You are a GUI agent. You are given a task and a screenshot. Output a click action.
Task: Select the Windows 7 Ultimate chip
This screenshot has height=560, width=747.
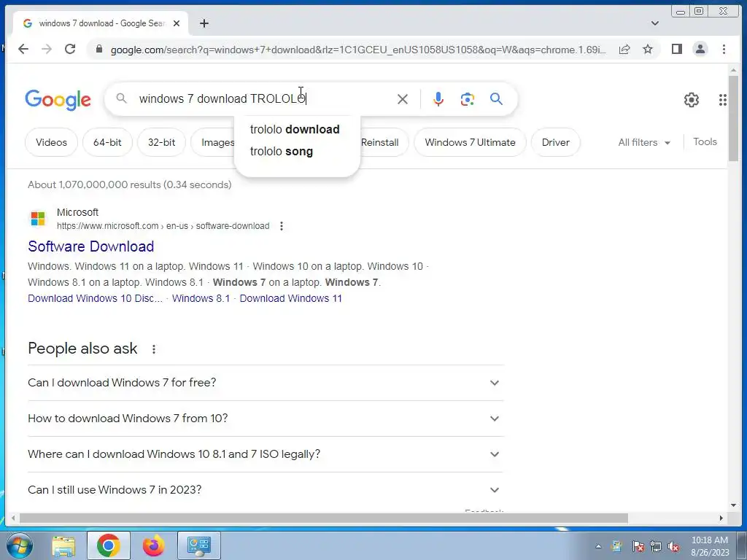471,142
